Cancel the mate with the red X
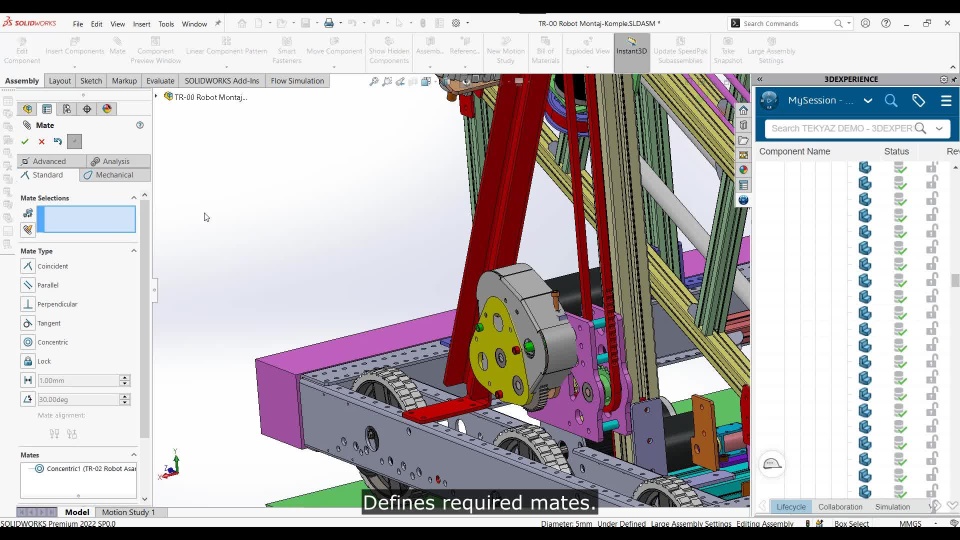This screenshot has width=960, height=540. [42, 141]
